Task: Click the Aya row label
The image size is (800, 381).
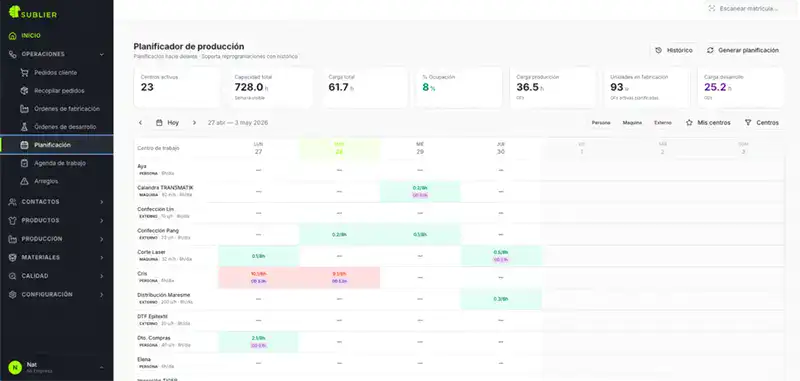Action: 142,166
